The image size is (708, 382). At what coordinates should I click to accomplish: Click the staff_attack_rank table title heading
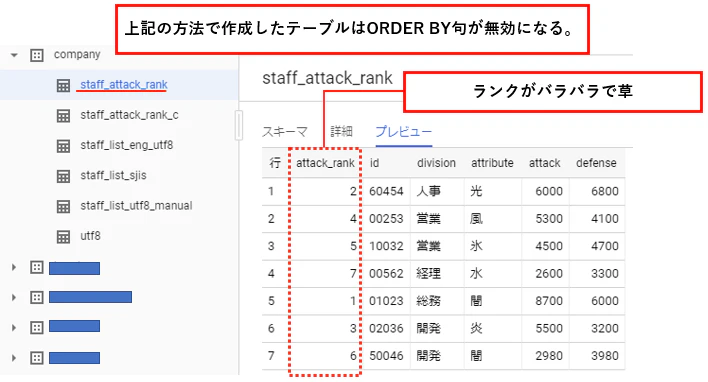pos(327,78)
